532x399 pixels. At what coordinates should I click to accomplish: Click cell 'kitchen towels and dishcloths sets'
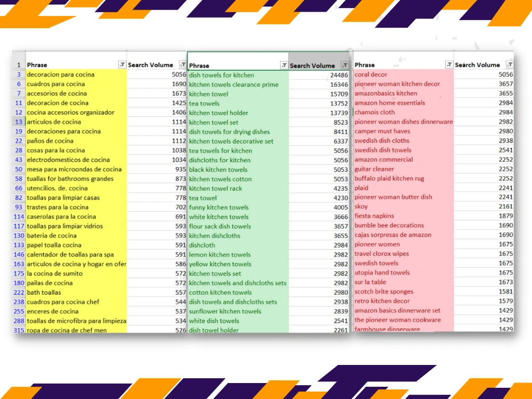coord(238,283)
